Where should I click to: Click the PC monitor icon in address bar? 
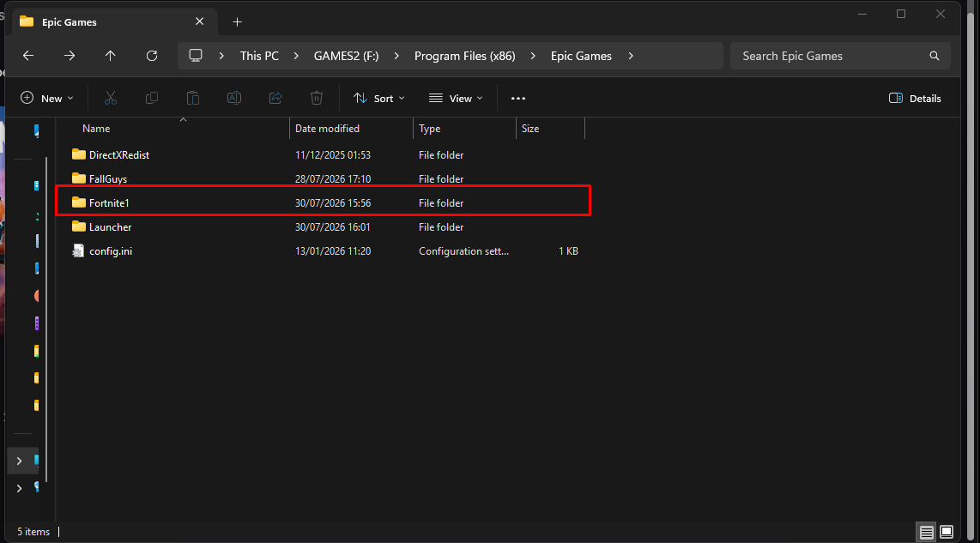pos(196,56)
